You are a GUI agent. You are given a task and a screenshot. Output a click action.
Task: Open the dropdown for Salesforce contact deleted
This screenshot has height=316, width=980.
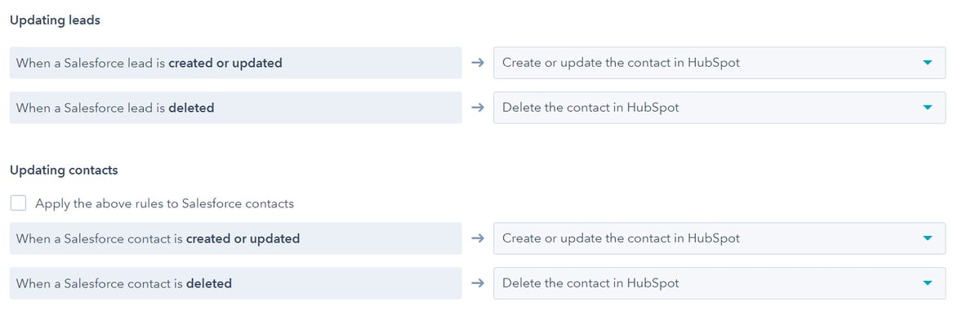(x=719, y=283)
